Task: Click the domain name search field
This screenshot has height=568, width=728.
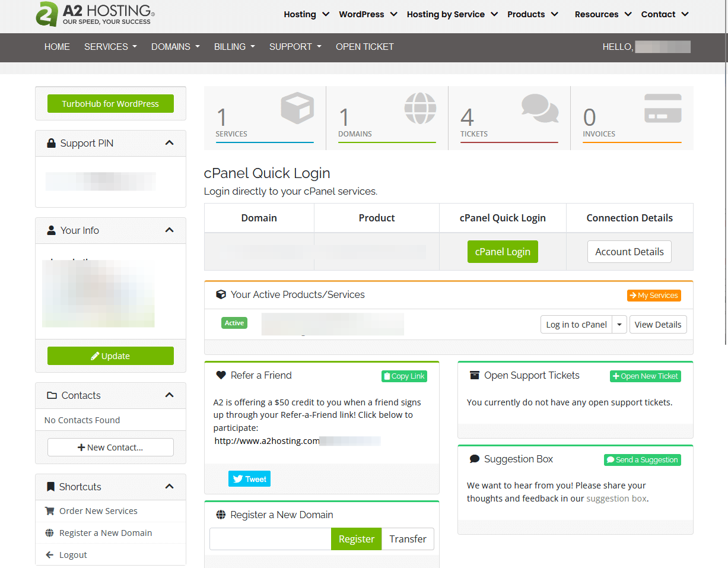Action: click(x=271, y=539)
